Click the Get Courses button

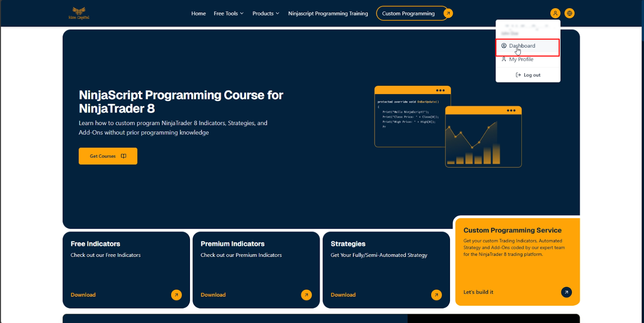pyautogui.click(x=108, y=156)
